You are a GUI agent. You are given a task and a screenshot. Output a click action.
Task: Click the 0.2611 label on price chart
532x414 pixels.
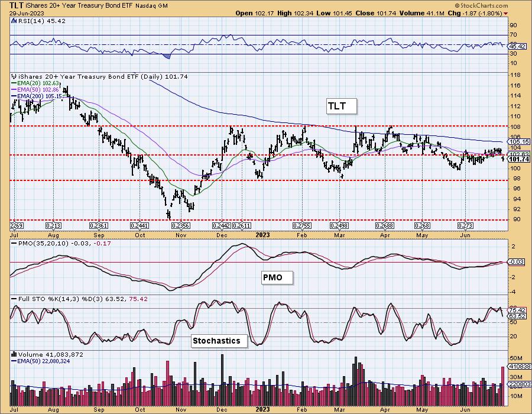tap(242, 226)
